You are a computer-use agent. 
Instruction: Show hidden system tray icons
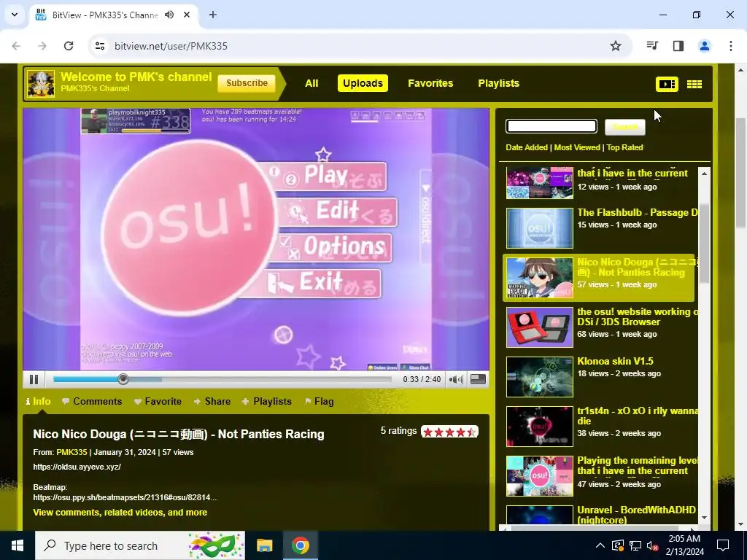click(x=600, y=545)
